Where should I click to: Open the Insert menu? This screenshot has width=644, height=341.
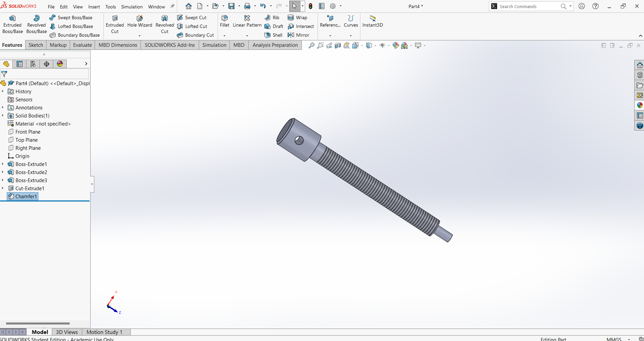pyautogui.click(x=94, y=7)
